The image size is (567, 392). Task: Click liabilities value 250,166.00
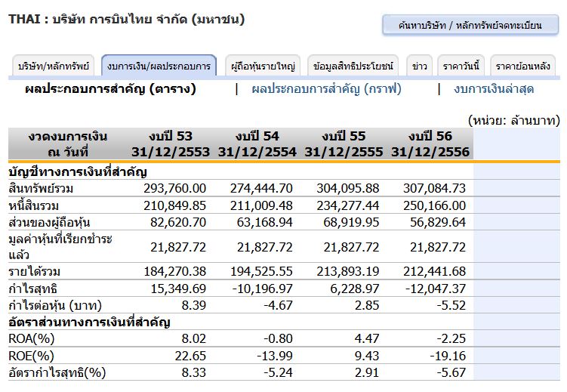coord(434,205)
